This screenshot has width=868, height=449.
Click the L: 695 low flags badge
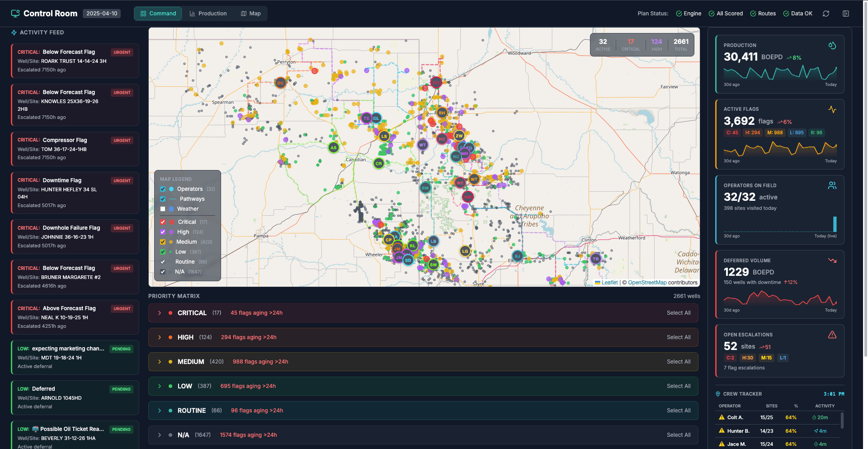pyautogui.click(x=797, y=133)
